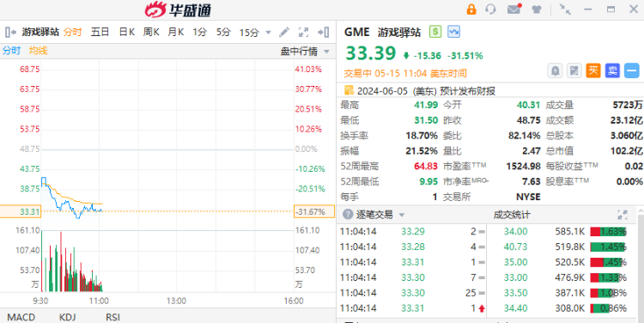
Task: Set a price alert bell icon
Action: [x=556, y=70]
